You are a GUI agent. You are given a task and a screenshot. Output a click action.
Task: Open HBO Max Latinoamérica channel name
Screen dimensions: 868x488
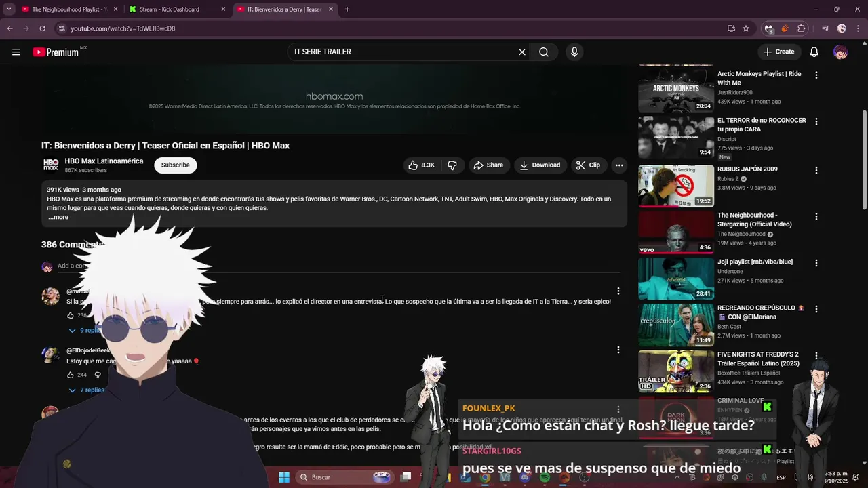click(x=104, y=161)
